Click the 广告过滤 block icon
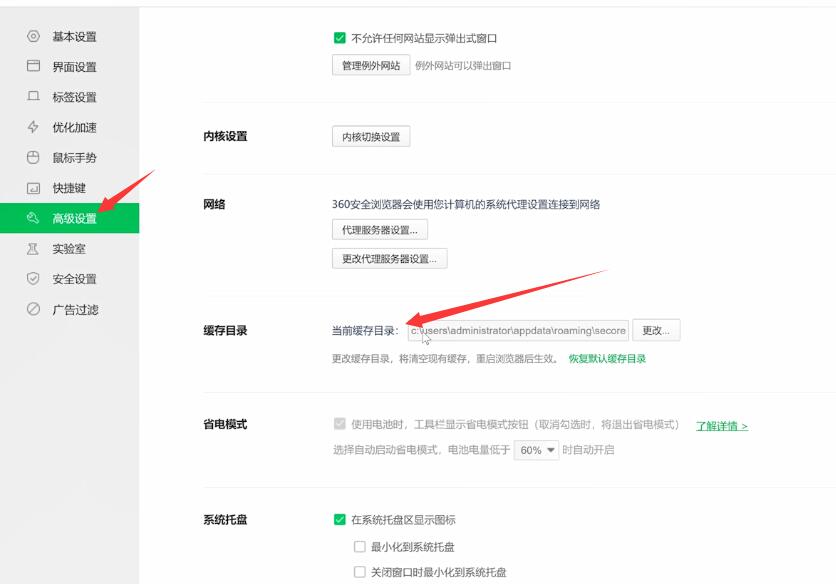The width and height of the screenshot is (836, 584). [x=33, y=309]
